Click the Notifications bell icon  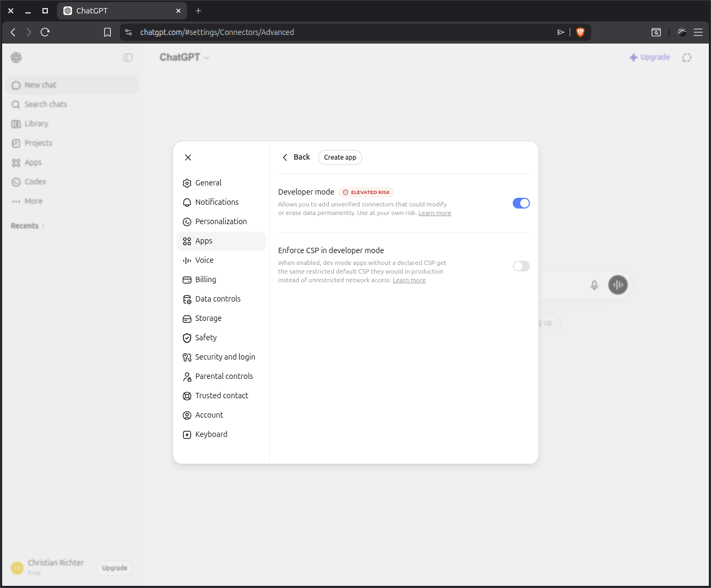[x=187, y=203]
